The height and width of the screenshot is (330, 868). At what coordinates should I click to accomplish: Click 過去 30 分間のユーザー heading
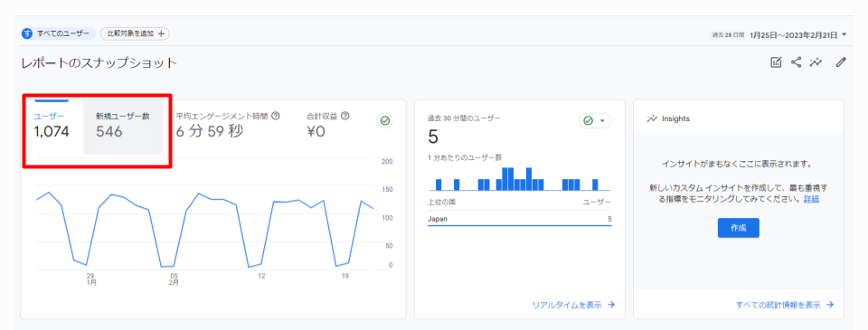click(x=464, y=118)
